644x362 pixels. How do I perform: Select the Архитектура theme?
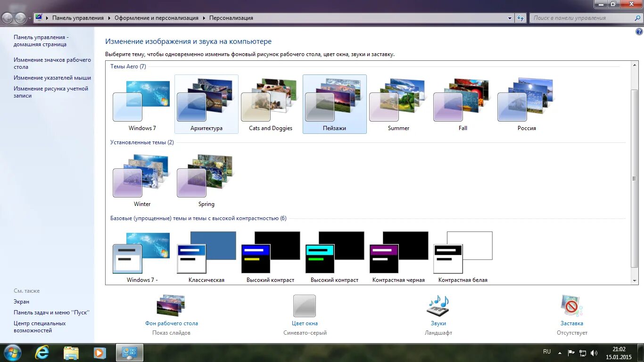(x=206, y=105)
